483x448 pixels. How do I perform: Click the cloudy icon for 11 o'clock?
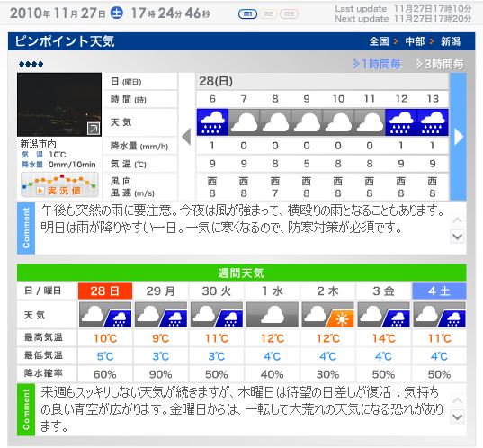pos(370,122)
